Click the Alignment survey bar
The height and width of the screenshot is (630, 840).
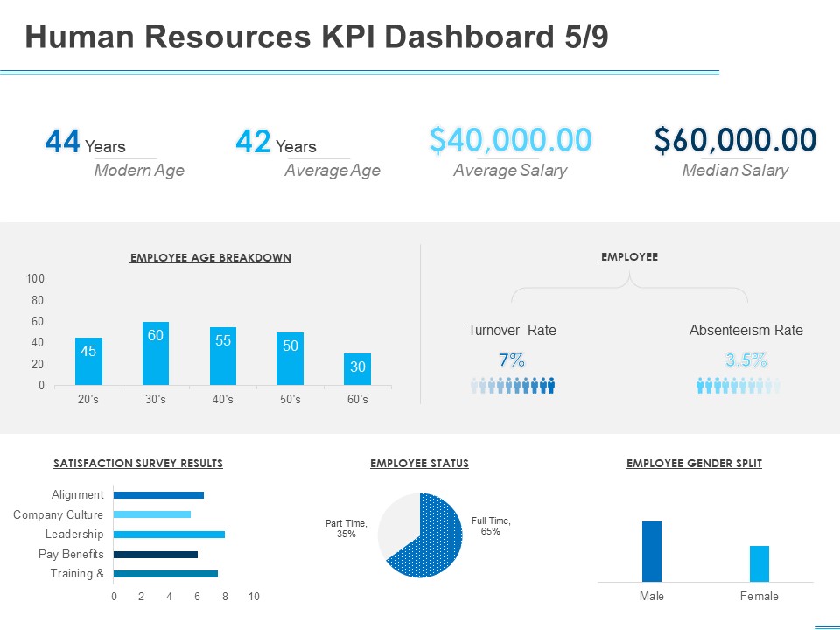click(158, 495)
